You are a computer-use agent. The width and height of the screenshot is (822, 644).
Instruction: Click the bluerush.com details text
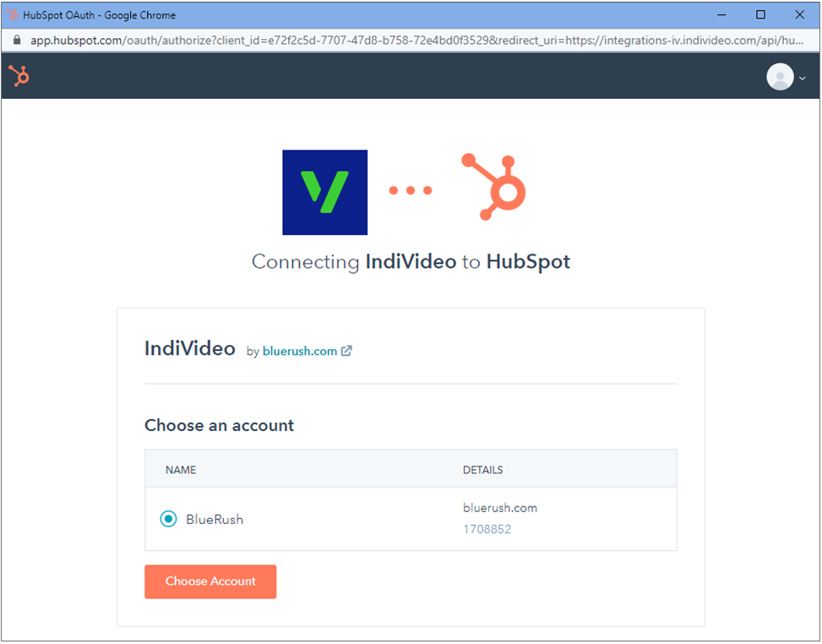[499, 508]
